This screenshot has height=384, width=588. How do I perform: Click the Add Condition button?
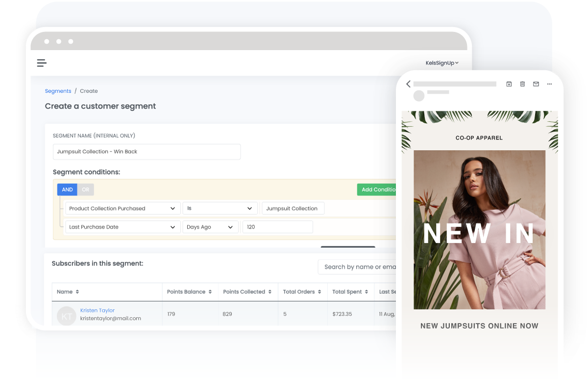(x=377, y=190)
